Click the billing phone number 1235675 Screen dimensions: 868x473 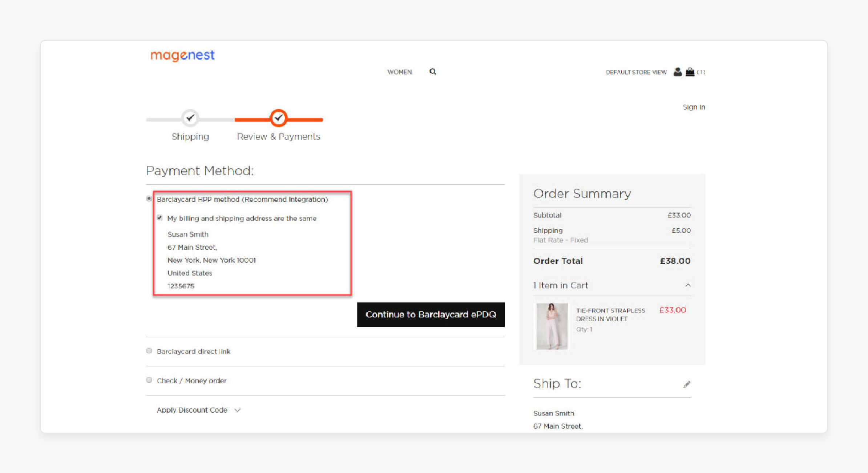click(181, 286)
